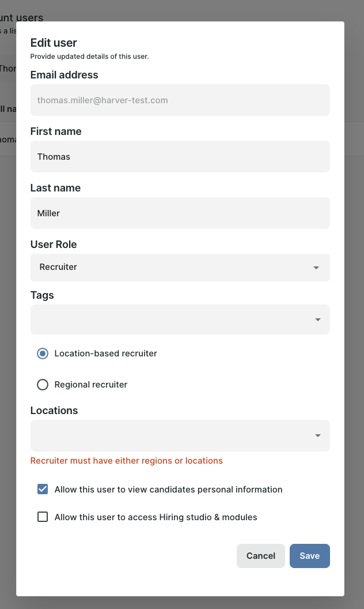The width and height of the screenshot is (364, 609).
Task: Open the Locations combo box
Action: 173,435
